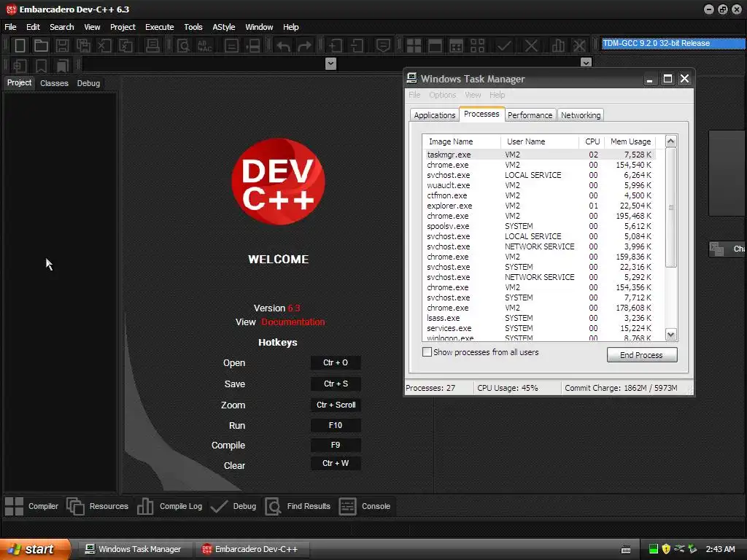The height and width of the screenshot is (560, 747).
Task: Switch to the Classes sidebar tab
Action: 54,83
